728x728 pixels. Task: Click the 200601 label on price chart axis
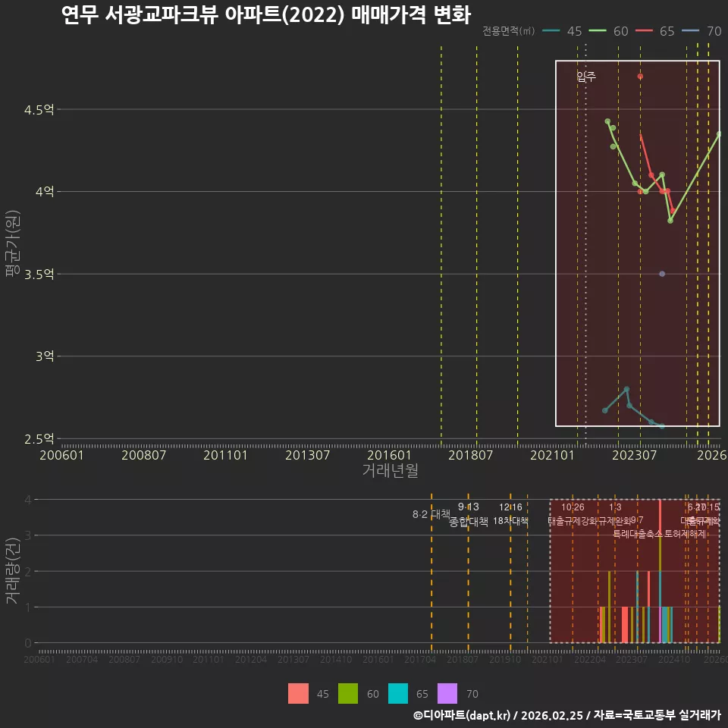(61, 455)
